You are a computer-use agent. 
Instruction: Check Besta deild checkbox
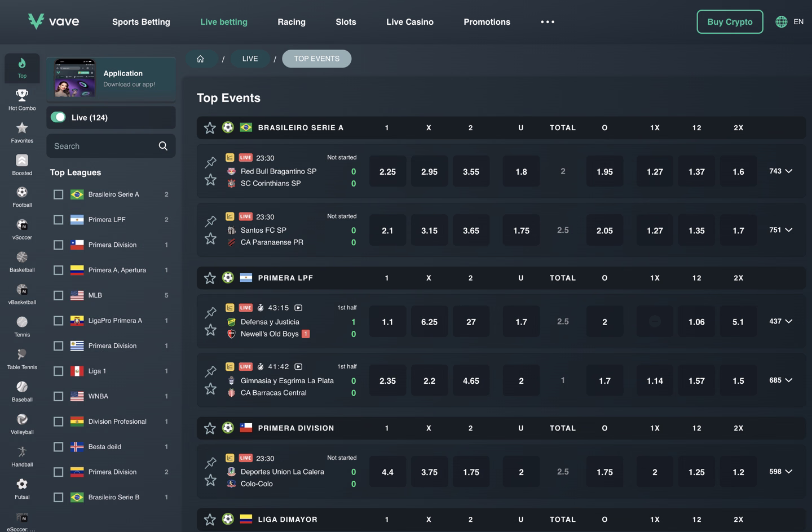click(58, 447)
